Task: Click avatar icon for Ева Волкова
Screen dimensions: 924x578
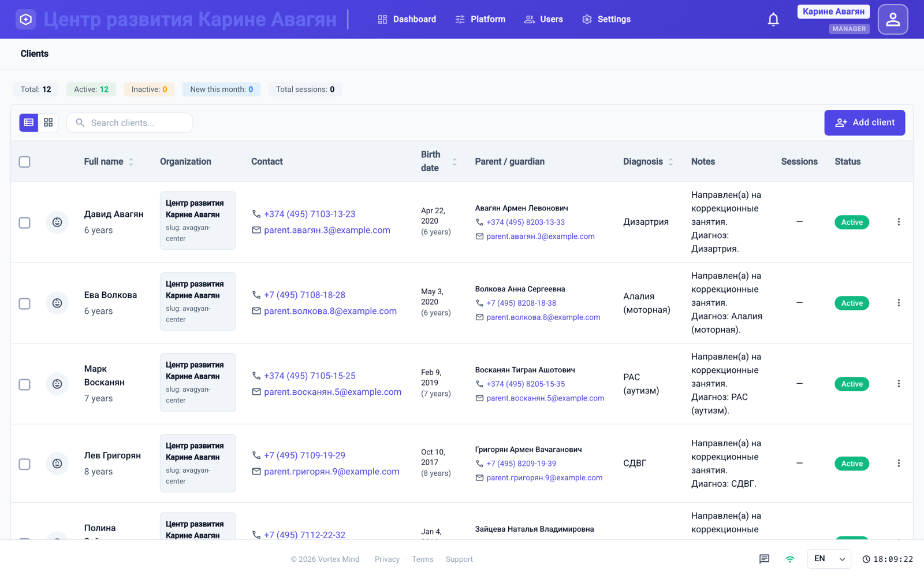Action: coord(57,303)
